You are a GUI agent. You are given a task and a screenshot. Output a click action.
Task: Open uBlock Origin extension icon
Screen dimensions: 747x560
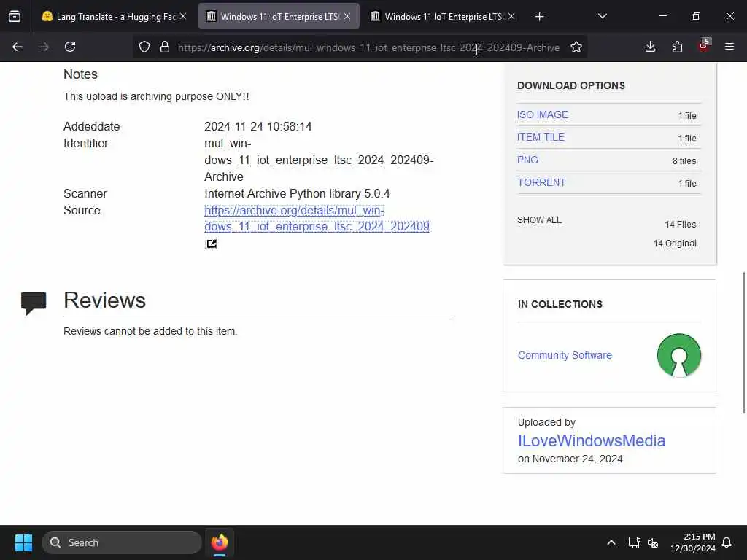704,46
